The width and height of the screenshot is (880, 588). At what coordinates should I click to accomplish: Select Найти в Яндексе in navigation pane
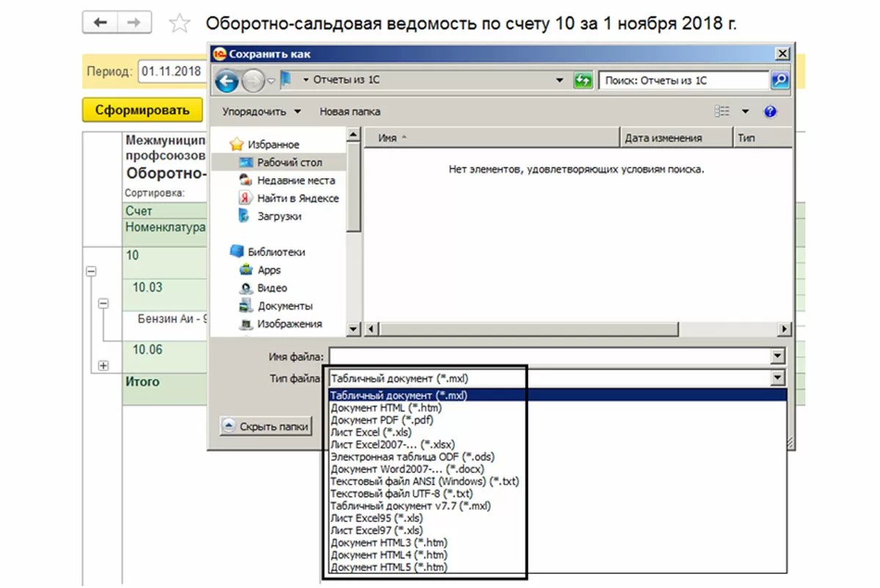(x=289, y=198)
